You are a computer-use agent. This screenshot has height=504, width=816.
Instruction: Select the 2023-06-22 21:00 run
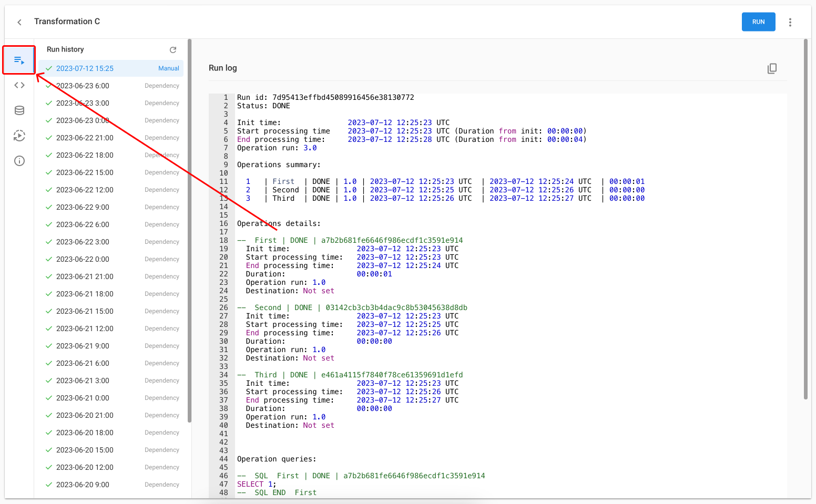click(x=111, y=138)
